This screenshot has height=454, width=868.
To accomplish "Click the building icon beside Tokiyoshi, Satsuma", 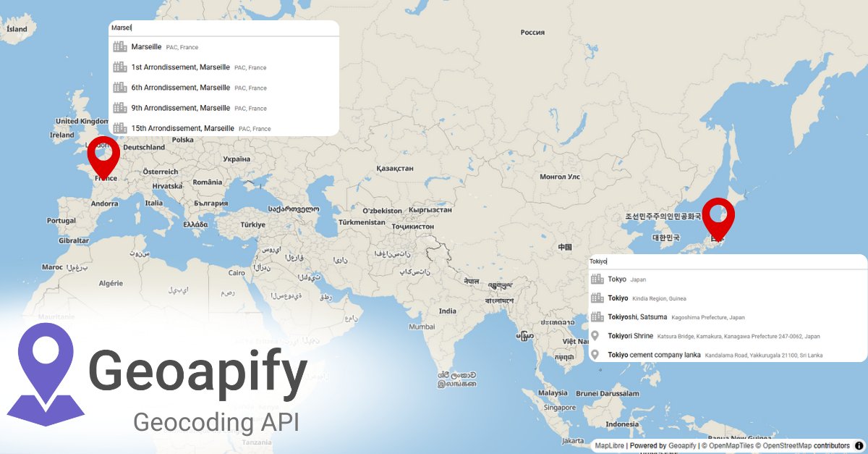I will (597, 316).
